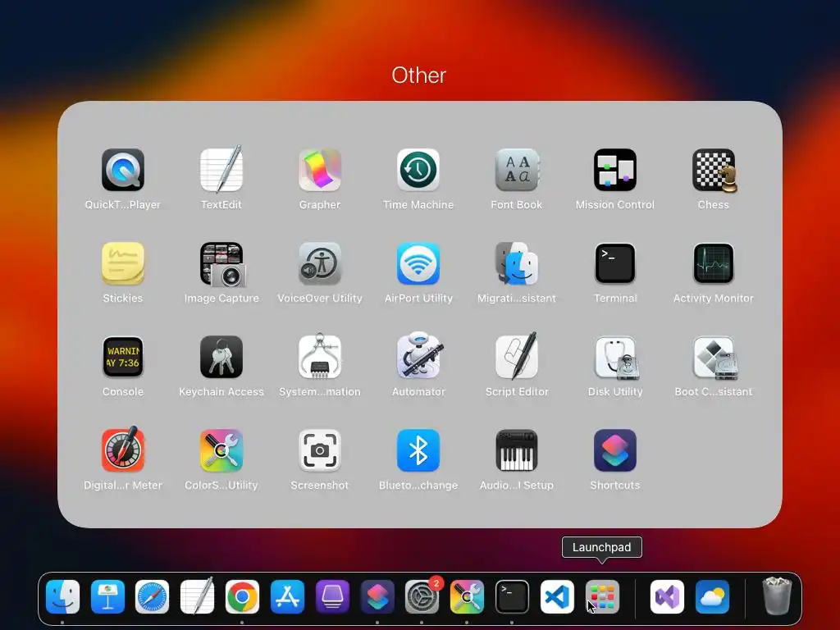The image size is (840, 630).
Task: Open Finder in the Dock
Action: [x=62, y=597]
